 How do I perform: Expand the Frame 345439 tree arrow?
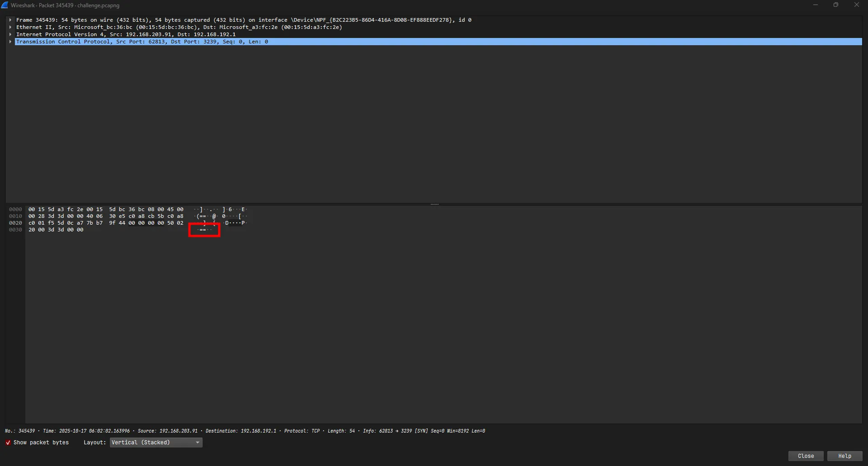[10, 20]
